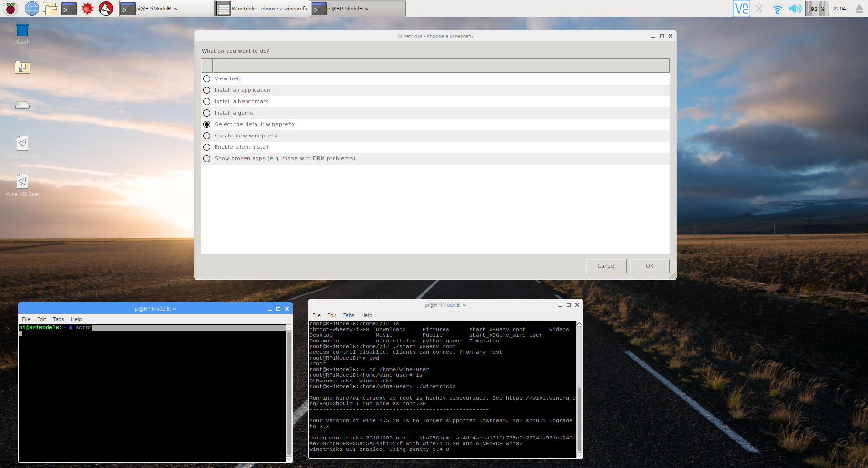The height and width of the screenshot is (468, 868).
Task: Maximize the Winetricks dialog window
Action: pyautogui.click(x=661, y=36)
